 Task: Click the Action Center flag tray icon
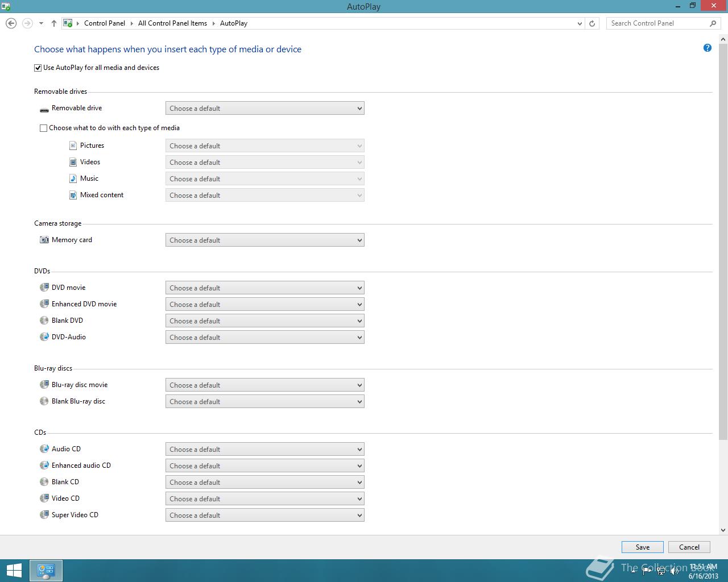click(647, 571)
